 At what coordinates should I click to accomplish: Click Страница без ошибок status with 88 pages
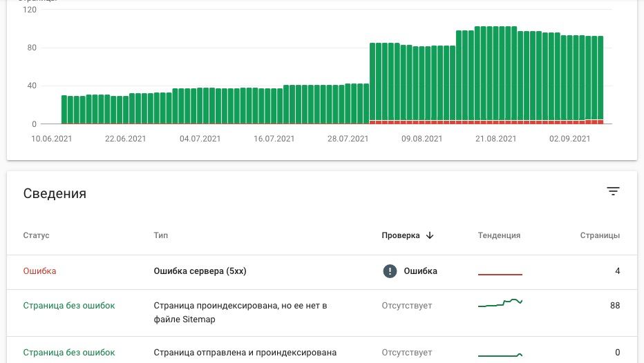(x=69, y=306)
